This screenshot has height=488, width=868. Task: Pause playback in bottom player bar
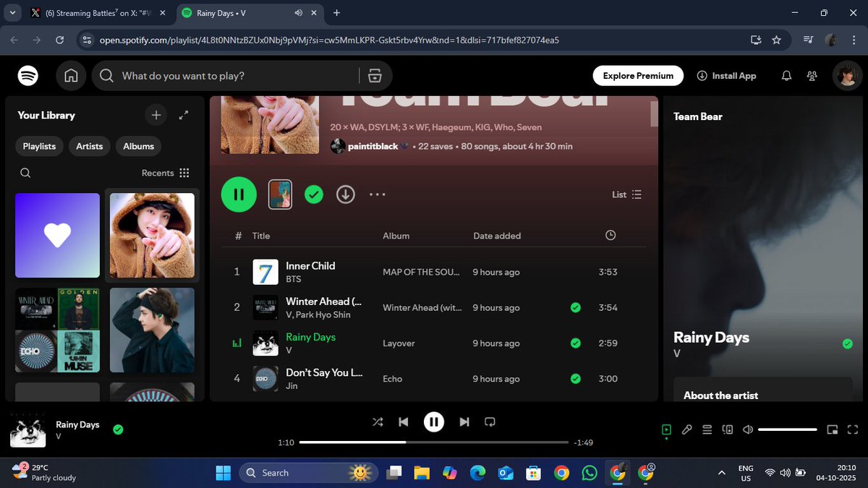pos(434,421)
